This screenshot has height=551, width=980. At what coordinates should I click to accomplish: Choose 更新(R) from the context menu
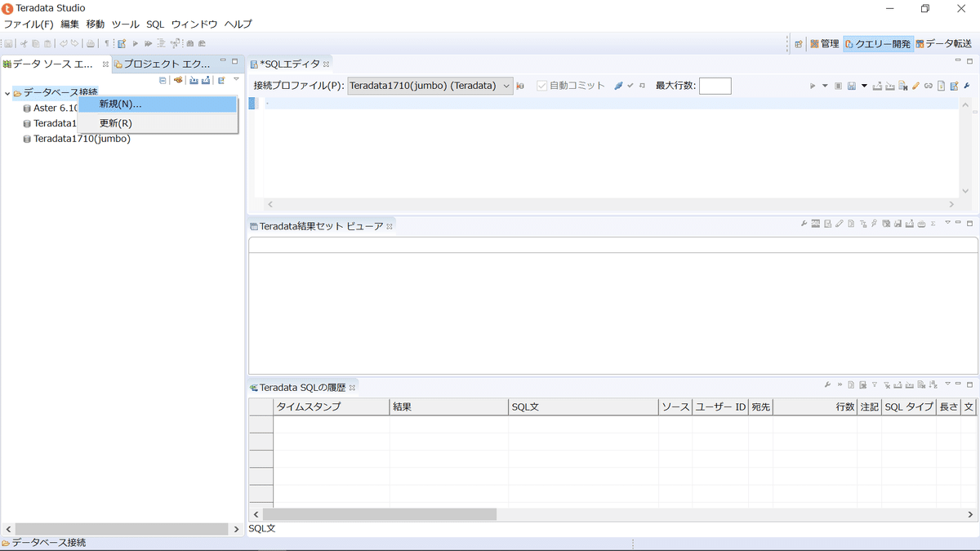point(157,123)
